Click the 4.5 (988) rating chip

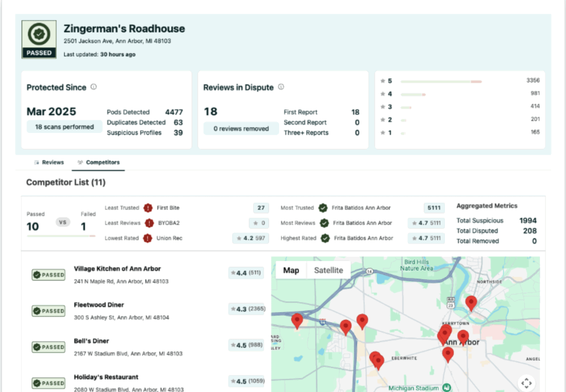pos(246,345)
